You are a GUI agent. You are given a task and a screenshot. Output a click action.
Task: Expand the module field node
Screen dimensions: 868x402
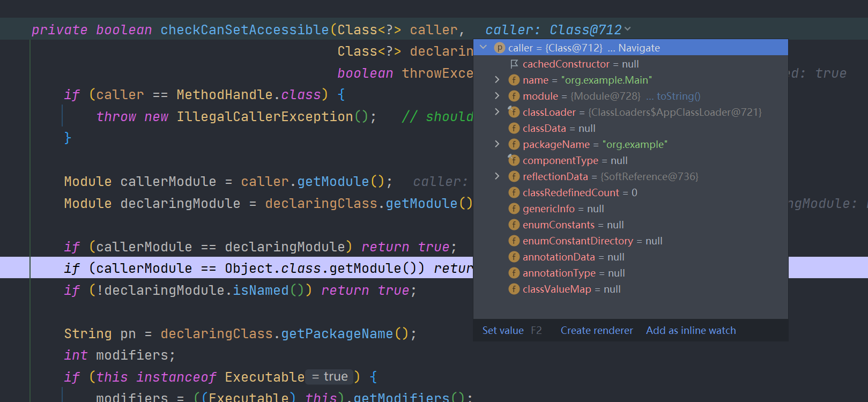tap(497, 96)
